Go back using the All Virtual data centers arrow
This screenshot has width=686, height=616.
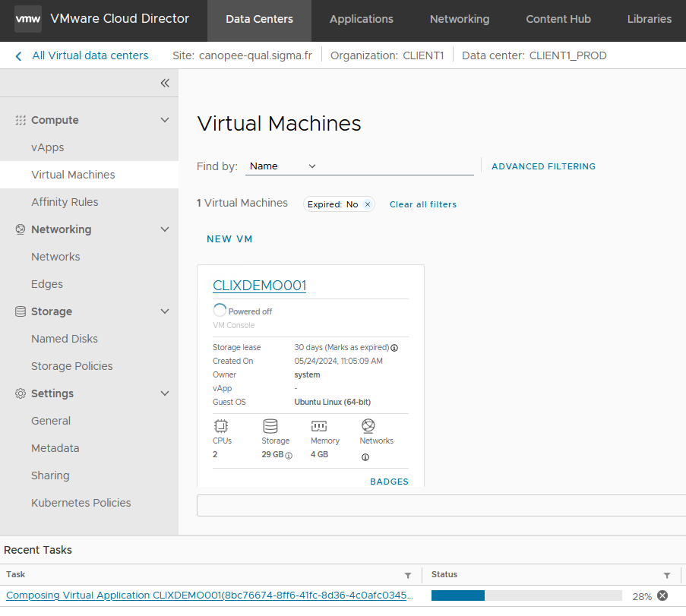coord(19,55)
